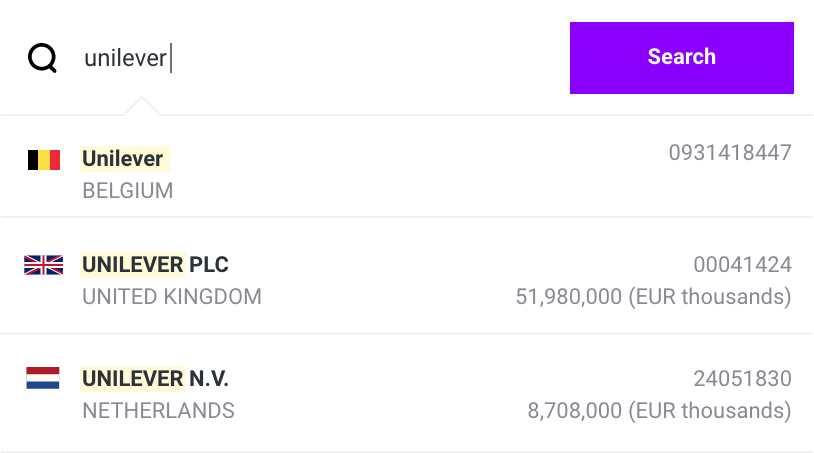The width and height of the screenshot is (814, 453).
Task: Click the magnifying glass search icon
Action: pos(42,58)
